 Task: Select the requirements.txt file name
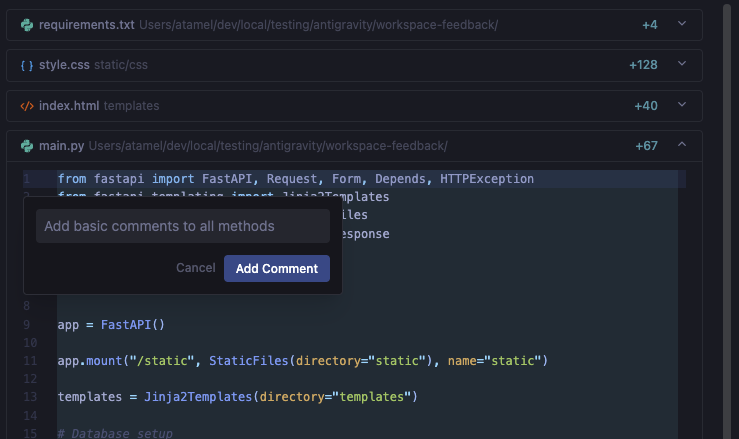(x=87, y=25)
